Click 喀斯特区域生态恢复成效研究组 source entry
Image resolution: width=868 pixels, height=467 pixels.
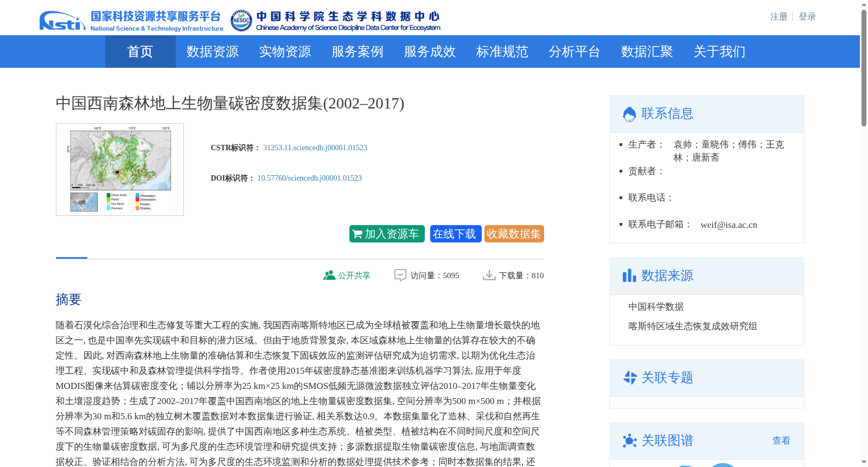693,326
